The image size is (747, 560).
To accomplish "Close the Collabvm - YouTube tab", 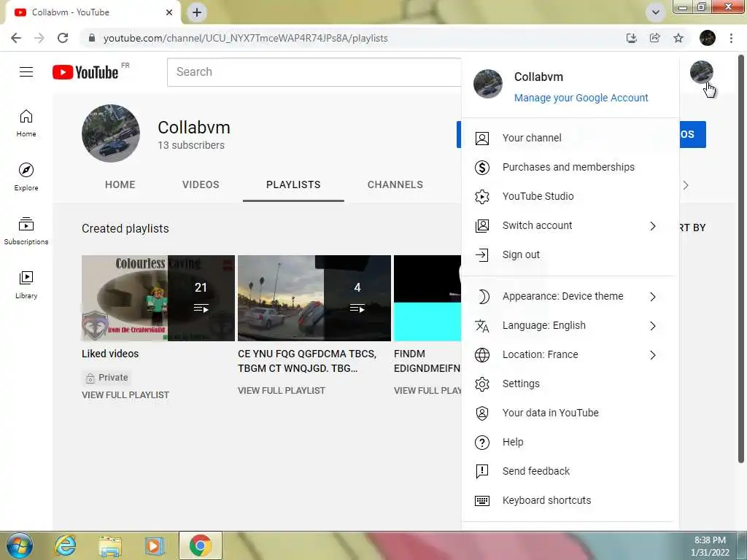I will click(x=169, y=12).
